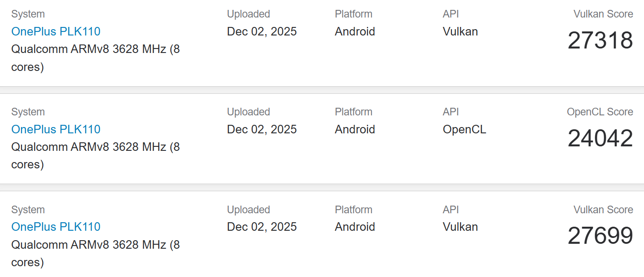
Task: Select upload date in the OpenCL result
Action: point(262,129)
